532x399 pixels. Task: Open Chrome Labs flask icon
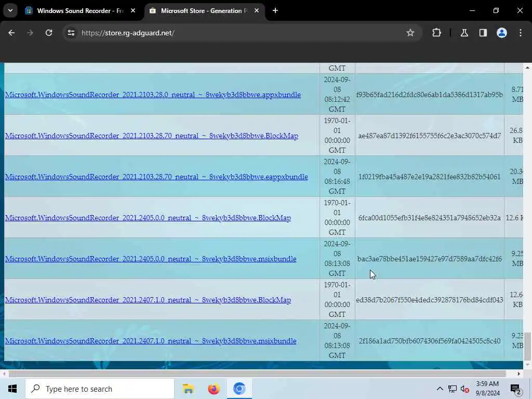tap(464, 33)
